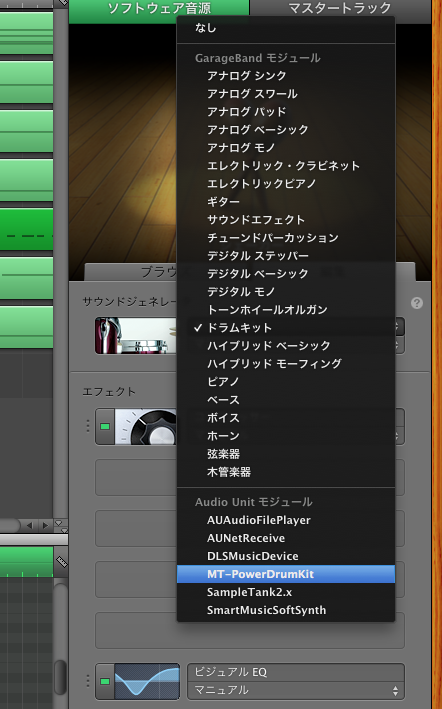Click the ruler icon beside the editor
The height and width of the screenshot is (709, 442).
tap(61, 562)
